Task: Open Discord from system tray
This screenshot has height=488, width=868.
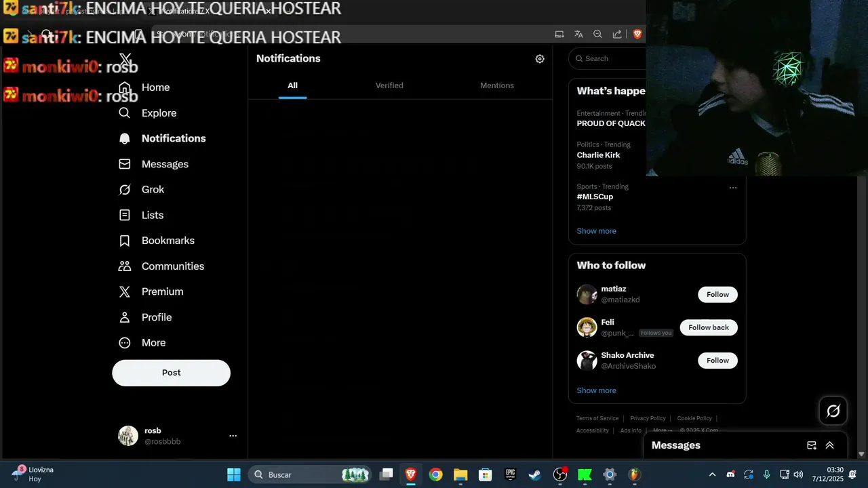Action: click(730, 474)
